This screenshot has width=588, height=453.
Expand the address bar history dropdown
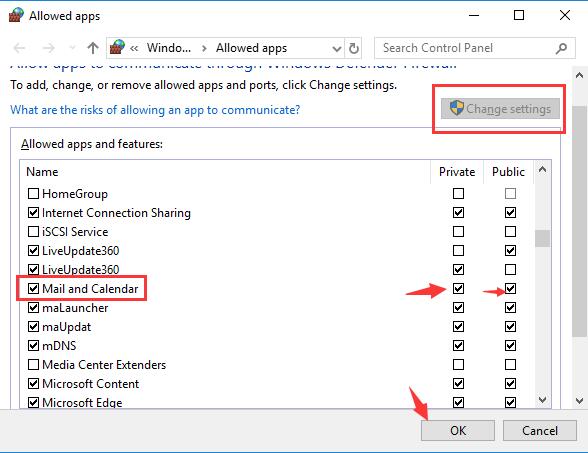(337, 48)
